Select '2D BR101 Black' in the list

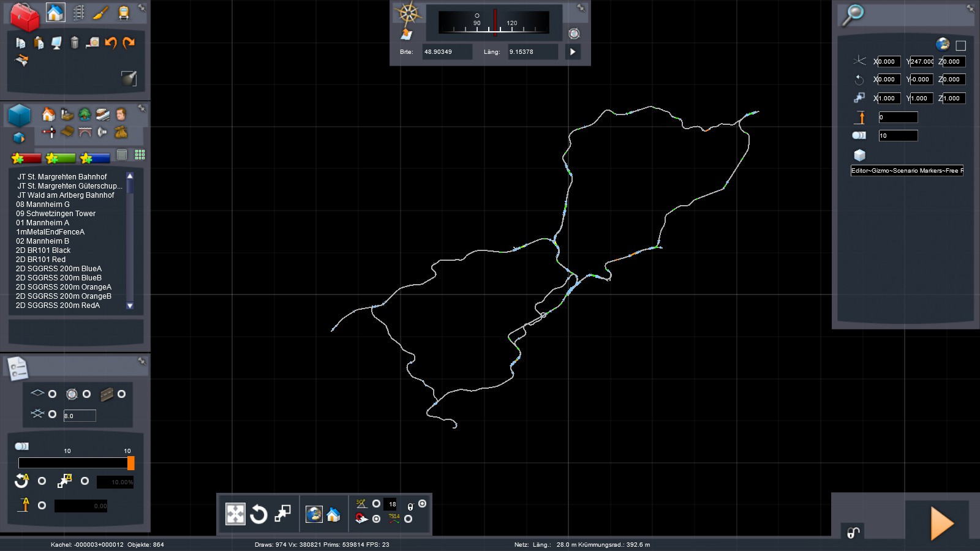(43, 250)
